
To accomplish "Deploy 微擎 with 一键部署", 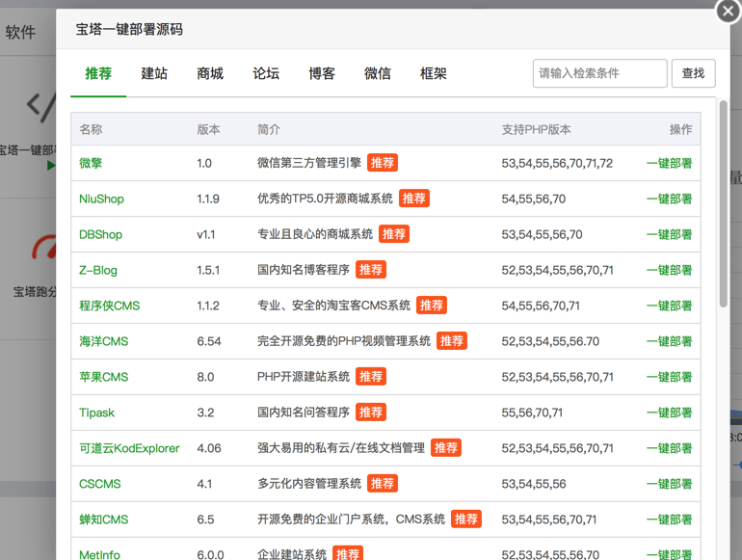I will 669,164.
